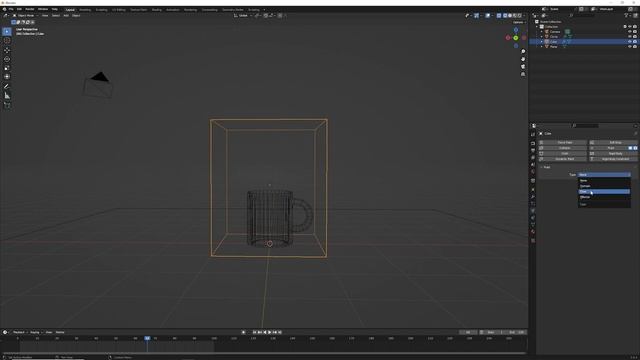Hide the Circle object in outliner
Screen dimensions: 640x360
(630, 36)
